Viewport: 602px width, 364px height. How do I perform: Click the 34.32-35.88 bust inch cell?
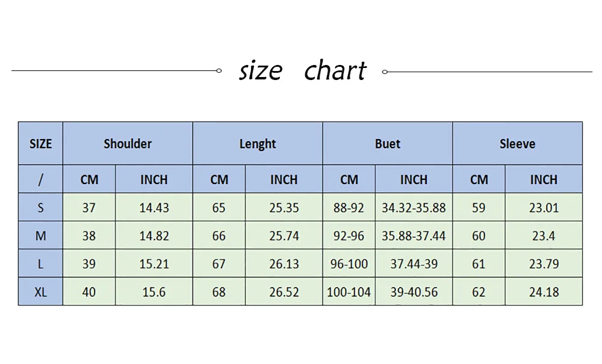click(x=414, y=207)
